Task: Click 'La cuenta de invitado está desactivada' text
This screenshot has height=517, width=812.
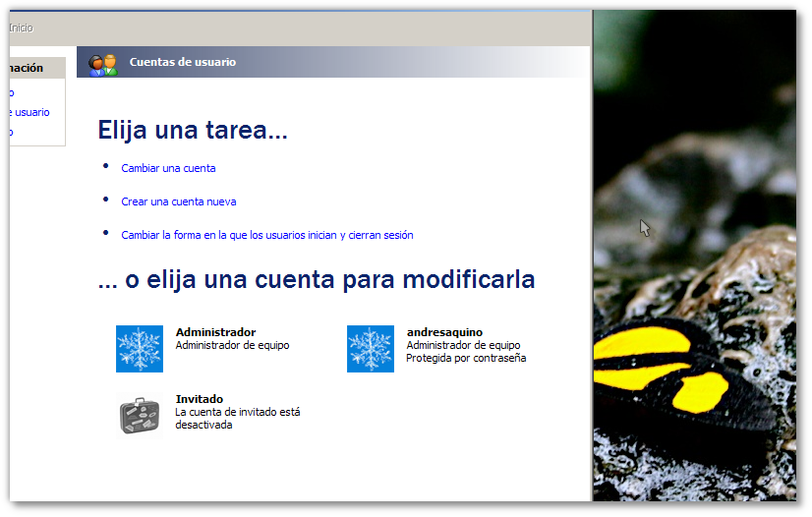Action: 238,419
